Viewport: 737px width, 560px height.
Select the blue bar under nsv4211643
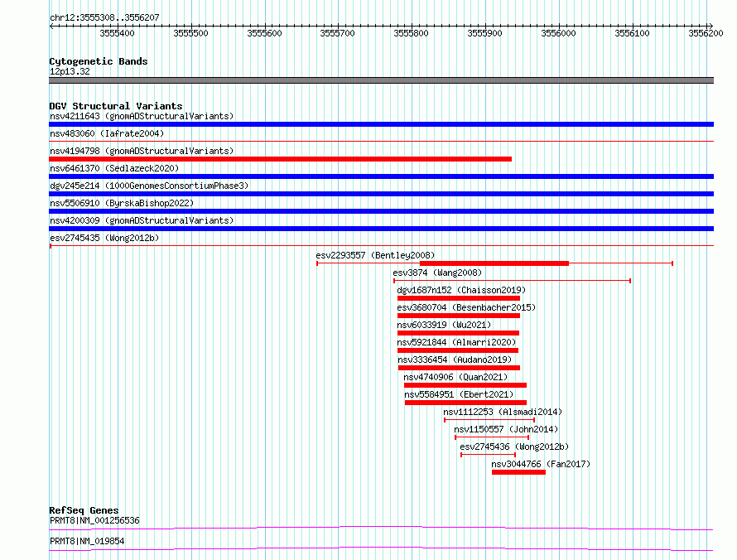point(381,124)
